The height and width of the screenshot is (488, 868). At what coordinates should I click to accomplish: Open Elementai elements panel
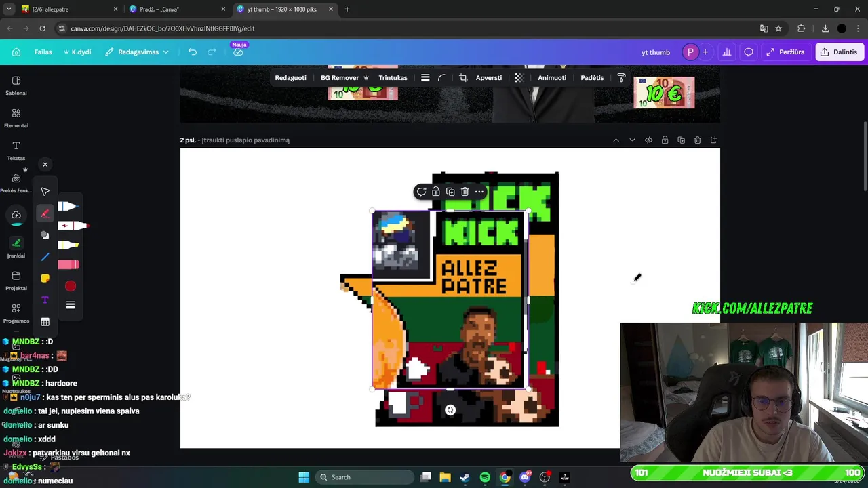coord(16,118)
